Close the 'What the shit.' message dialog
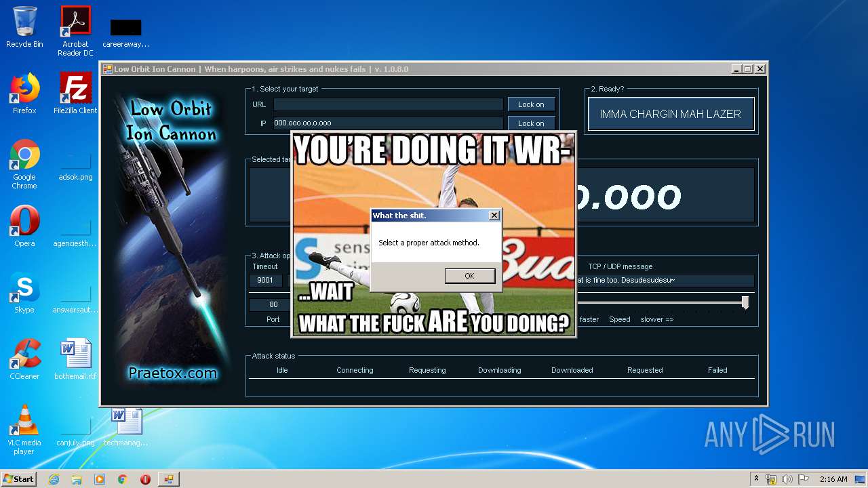The height and width of the screenshot is (488, 868). tap(494, 216)
